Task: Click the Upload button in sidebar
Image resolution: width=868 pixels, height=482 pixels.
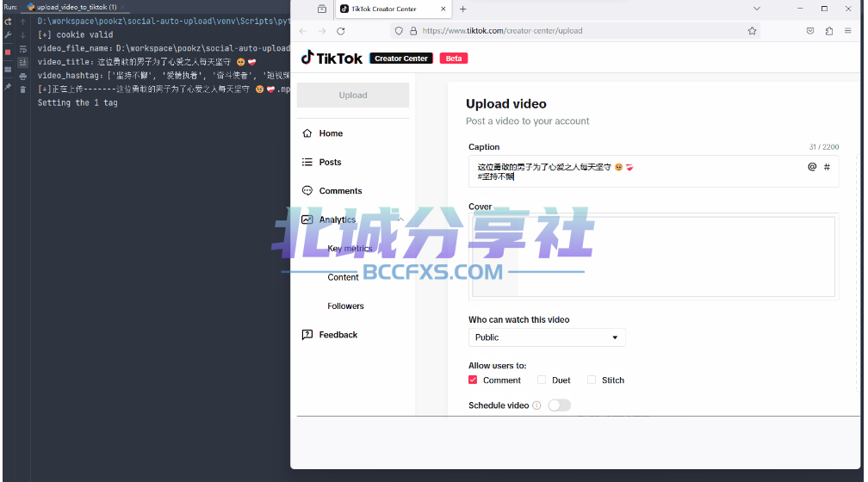Action: tap(353, 96)
